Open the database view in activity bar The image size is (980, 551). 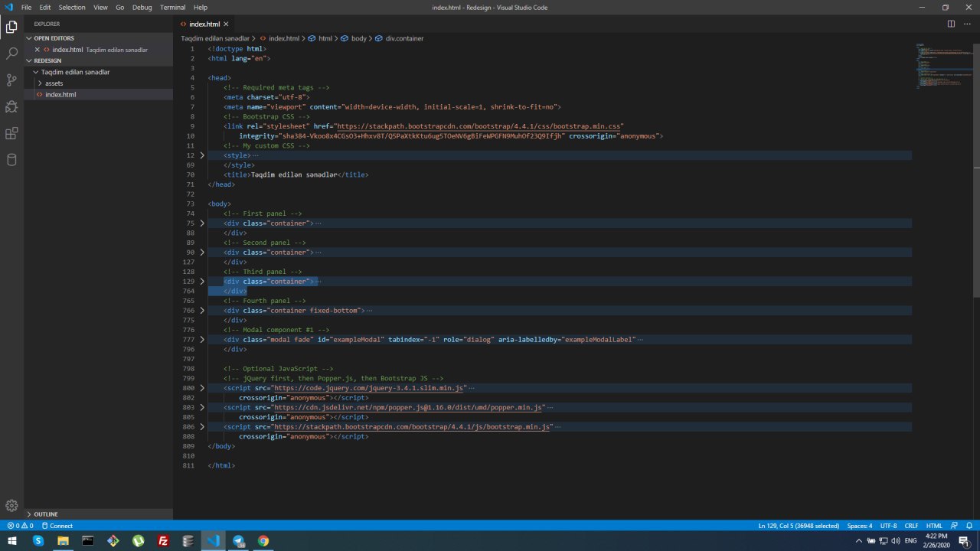tap(11, 159)
